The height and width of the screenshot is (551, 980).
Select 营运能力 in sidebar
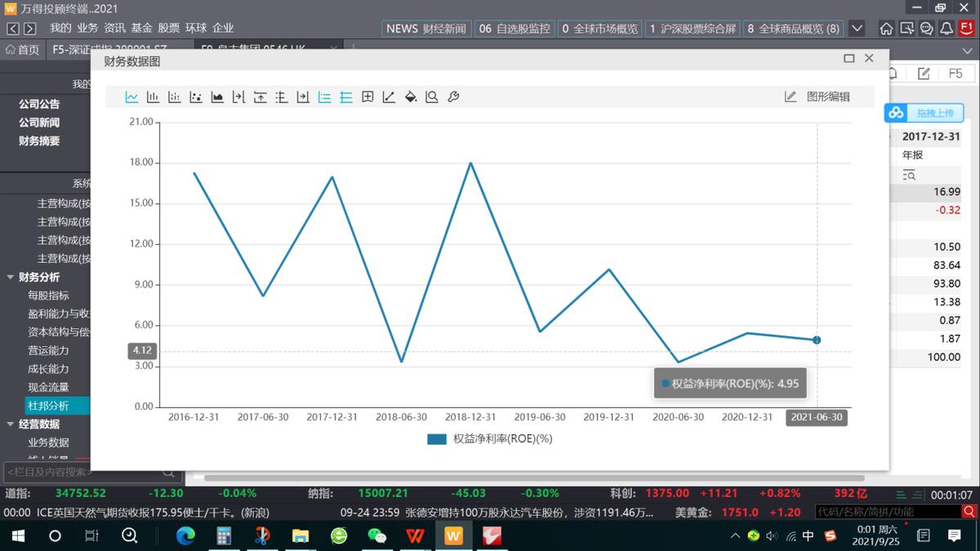pyautogui.click(x=49, y=351)
